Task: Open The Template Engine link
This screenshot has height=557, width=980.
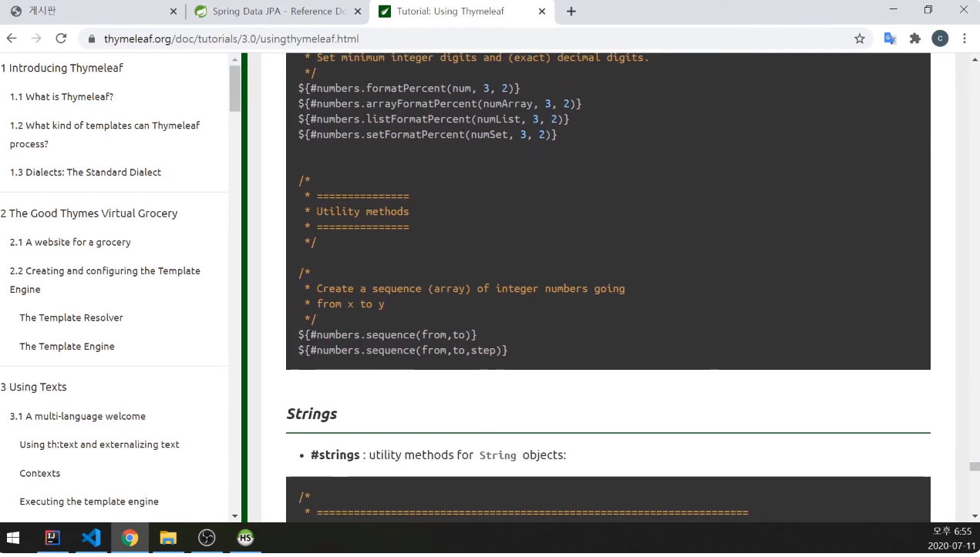Action: (67, 347)
